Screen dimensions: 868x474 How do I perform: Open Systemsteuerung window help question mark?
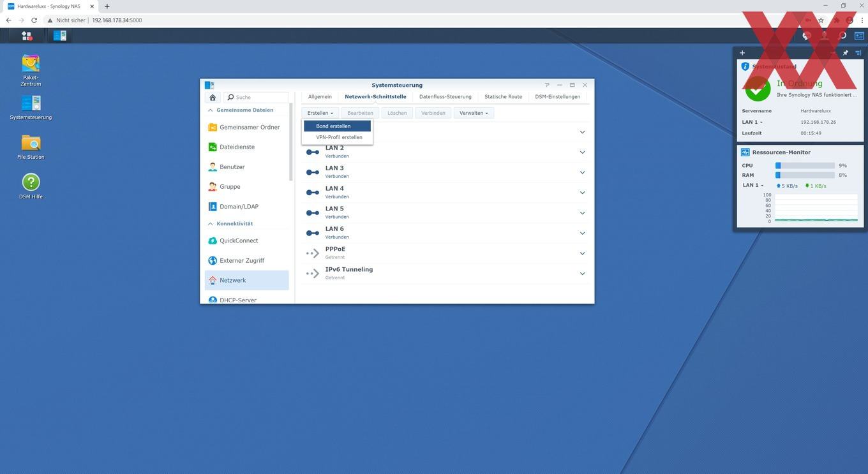[547, 85]
